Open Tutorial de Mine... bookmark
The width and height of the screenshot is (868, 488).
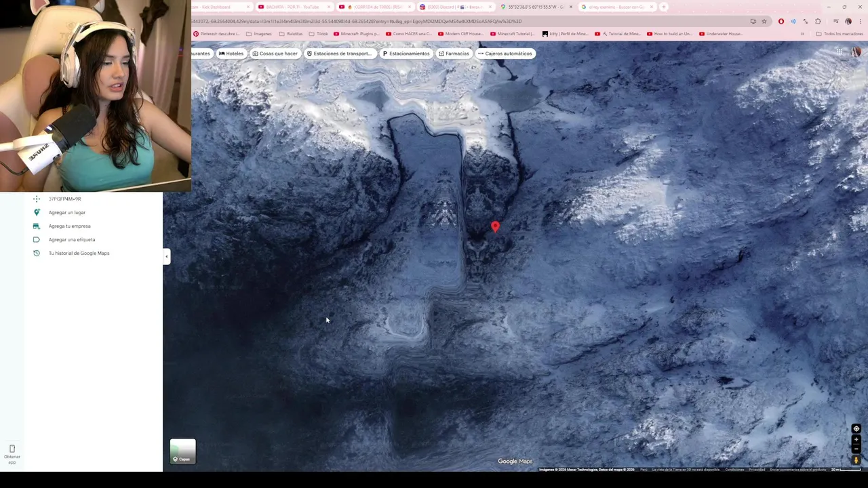(618, 34)
